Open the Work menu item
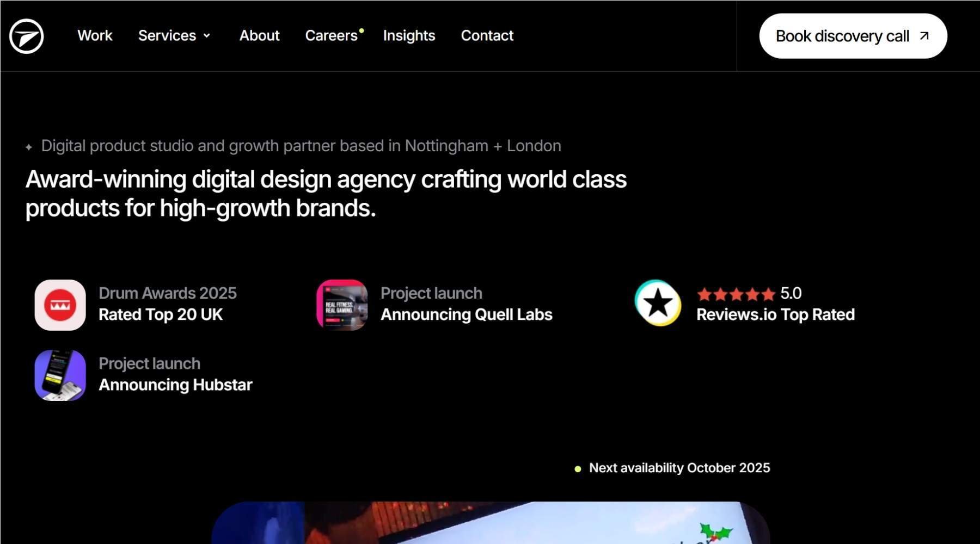Screen dimensions: 980x544 click(x=95, y=36)
